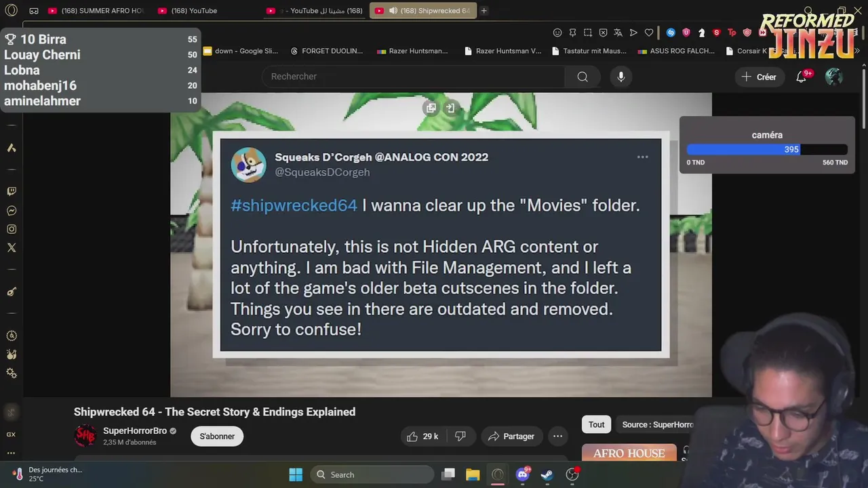Open the GX settings gear in sidebar
Image resolution: width=868 pixels, height=488 pixels.
click(12, 373)
